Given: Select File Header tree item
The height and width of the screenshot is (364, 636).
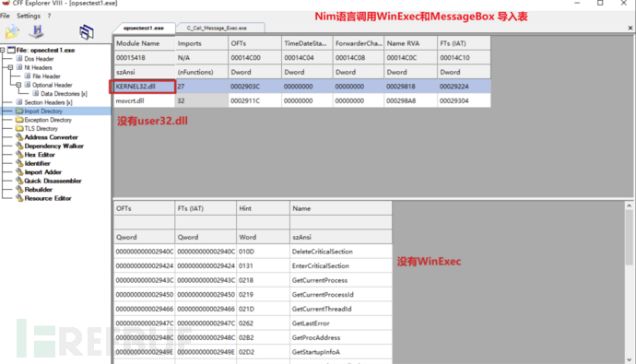Looking at the screenshot, I should click(x=46, y=76).
